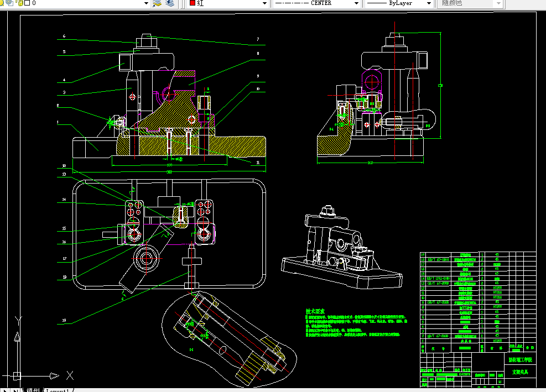Click part label 18 beside the plan view

pyautogui.click(x=64, y=277)
